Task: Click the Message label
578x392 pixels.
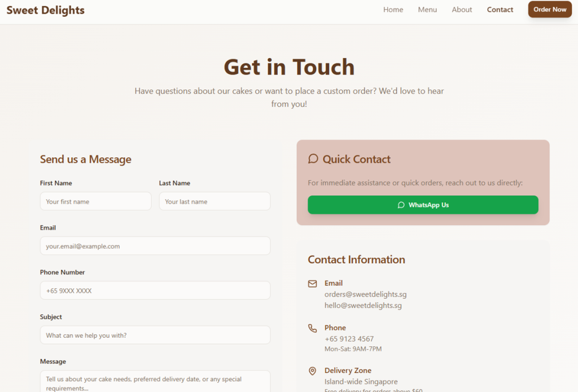Action: [52, 362]
